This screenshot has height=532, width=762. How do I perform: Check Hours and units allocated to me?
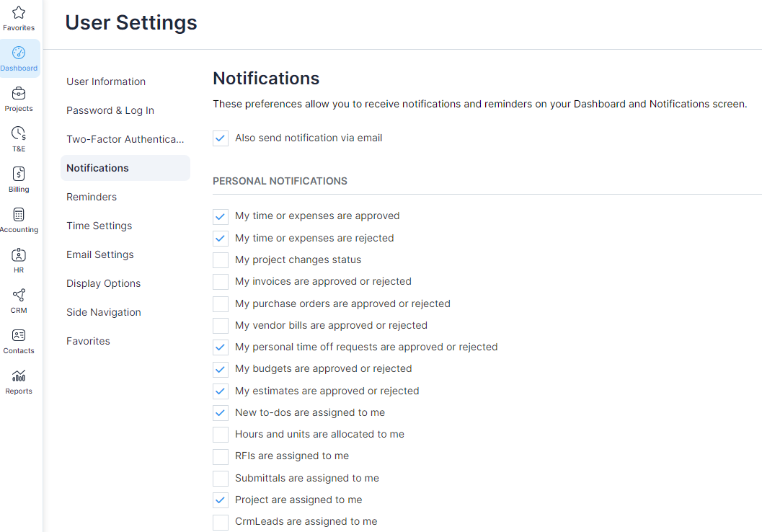221,435
